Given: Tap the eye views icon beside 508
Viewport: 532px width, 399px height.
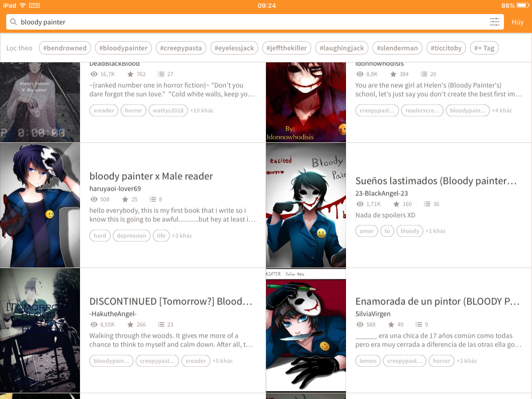Looking at the screenshot, I should coord(94,199).
